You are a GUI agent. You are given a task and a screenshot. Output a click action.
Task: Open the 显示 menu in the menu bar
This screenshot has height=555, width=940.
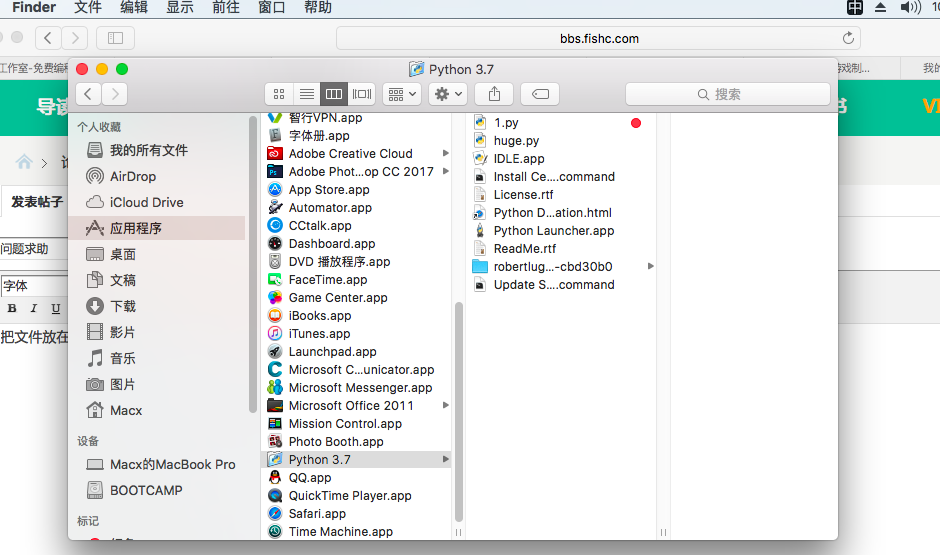180,8
